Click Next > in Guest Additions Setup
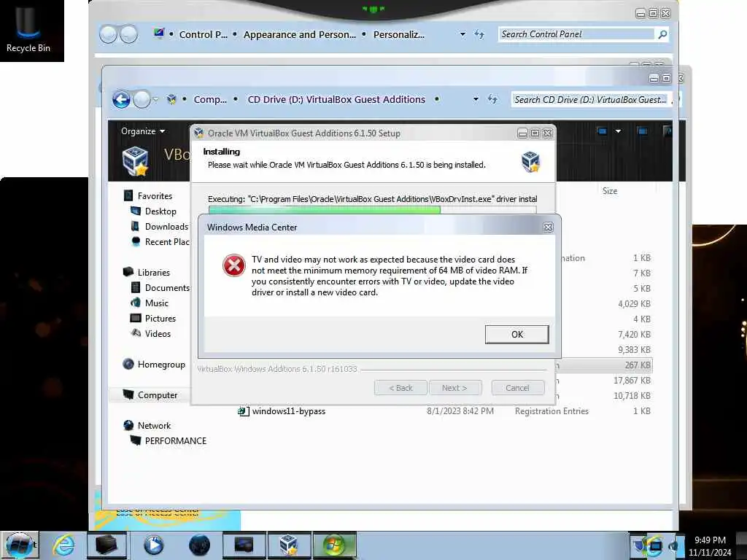The height and width of the screenshot is (560, 747). [x=454, y=388]
